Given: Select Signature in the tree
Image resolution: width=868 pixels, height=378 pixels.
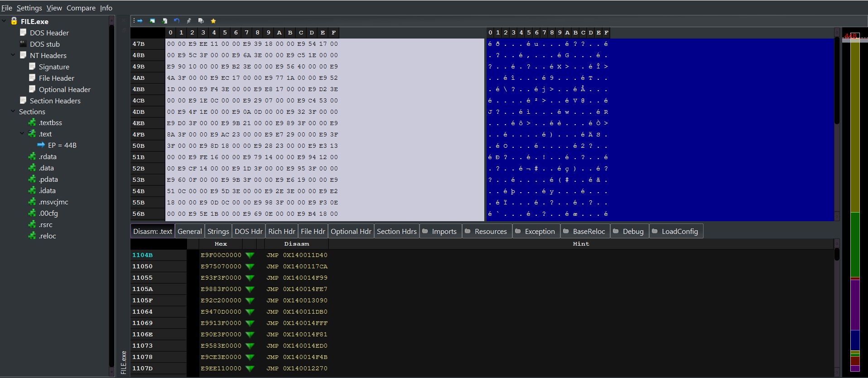Looking at the screenshot, I should pos(54,67).
